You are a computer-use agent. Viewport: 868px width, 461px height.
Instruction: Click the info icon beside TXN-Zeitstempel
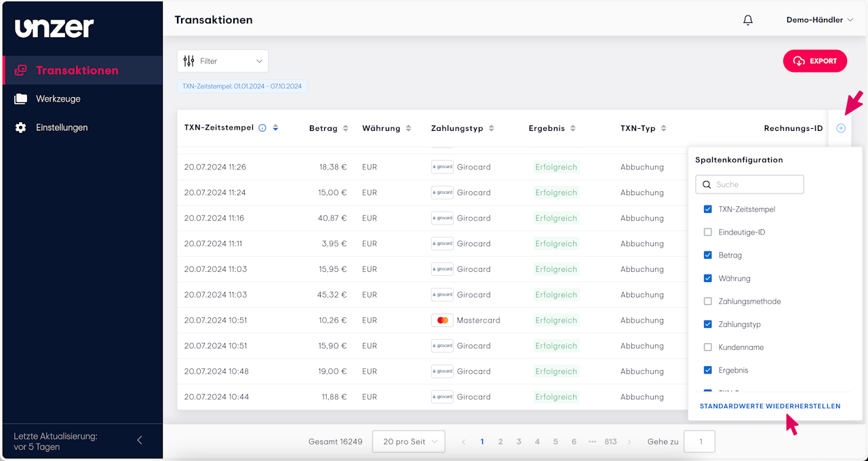coord(262,128)
